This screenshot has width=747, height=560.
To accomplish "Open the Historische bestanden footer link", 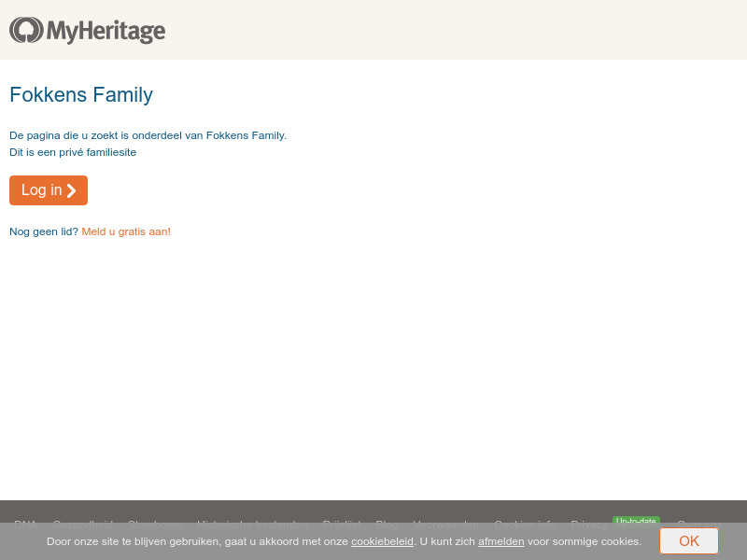I will [x=252, y=525].
